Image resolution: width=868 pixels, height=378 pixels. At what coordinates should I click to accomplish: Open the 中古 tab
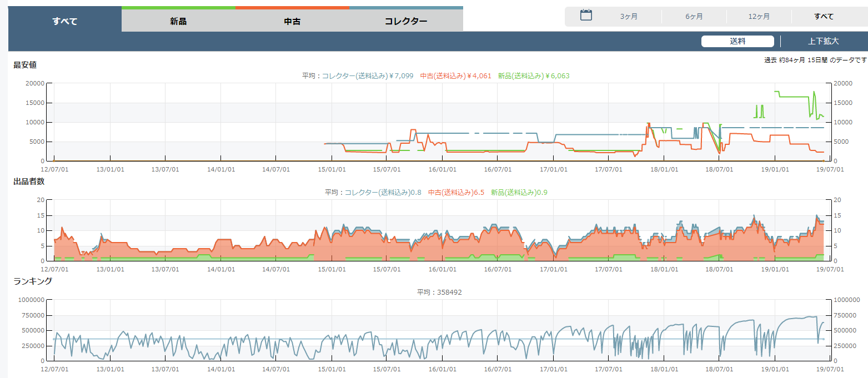(292, 22)
